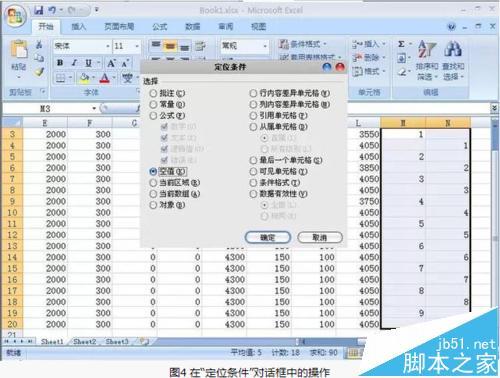Viewport: 500px width, 378px height.
Task: Click the Cut scissors icon
Action: [39, 44]
